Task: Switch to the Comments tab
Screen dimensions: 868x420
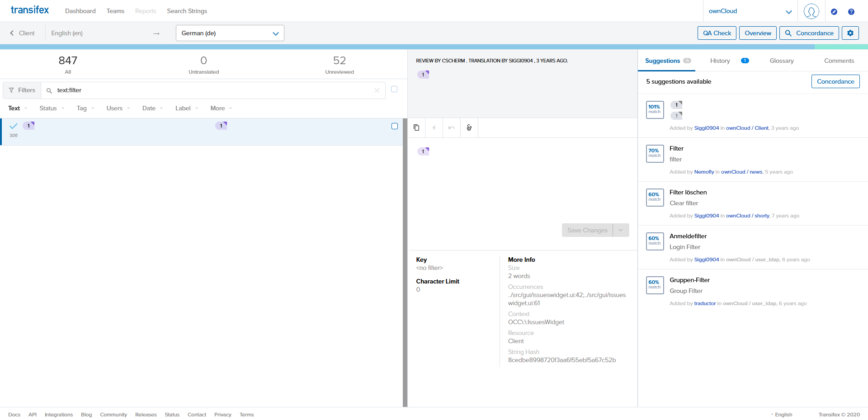Action: click(x=839, y=61)
